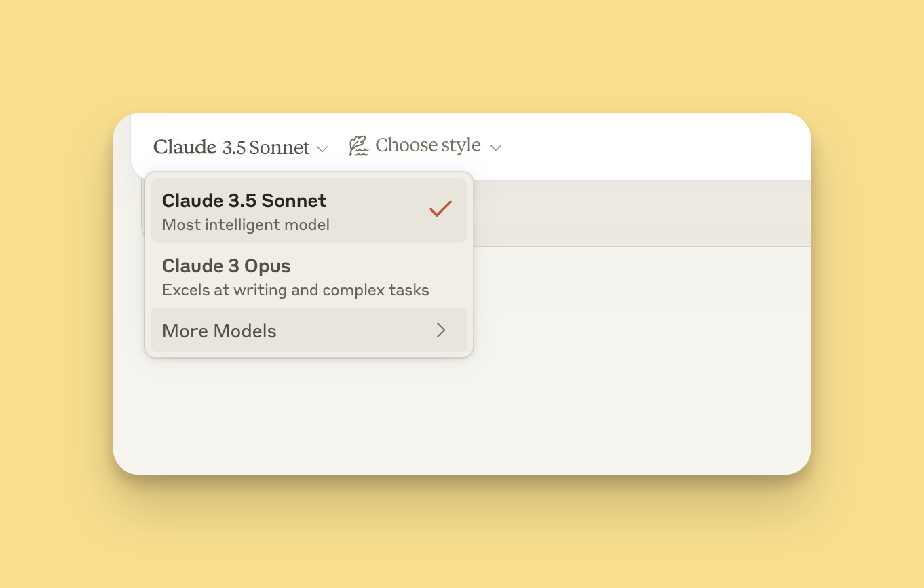The width and height of the screenshot is (924, 588).
Task: Click the right arrow on More Models
Action: point(441,331)
